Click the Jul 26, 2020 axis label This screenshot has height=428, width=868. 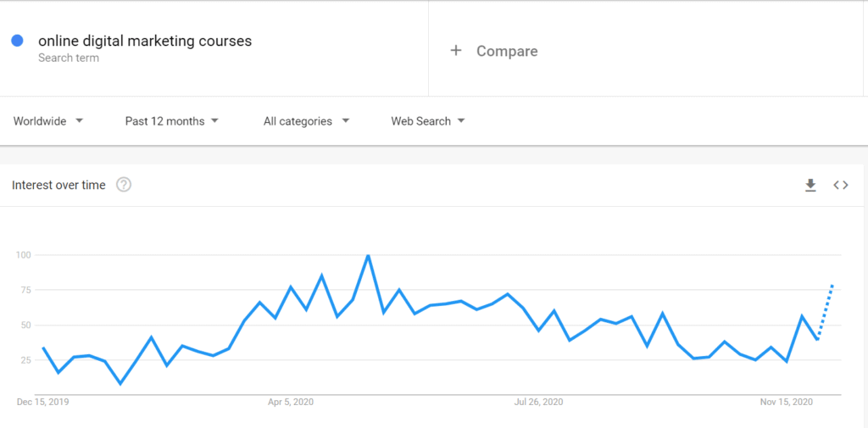pos(539,402)
